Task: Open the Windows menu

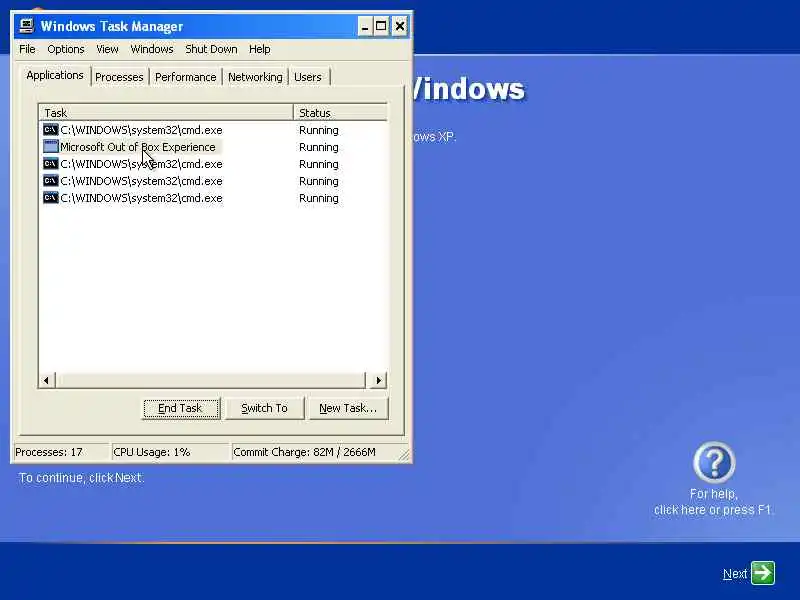Action: point(152,49)
